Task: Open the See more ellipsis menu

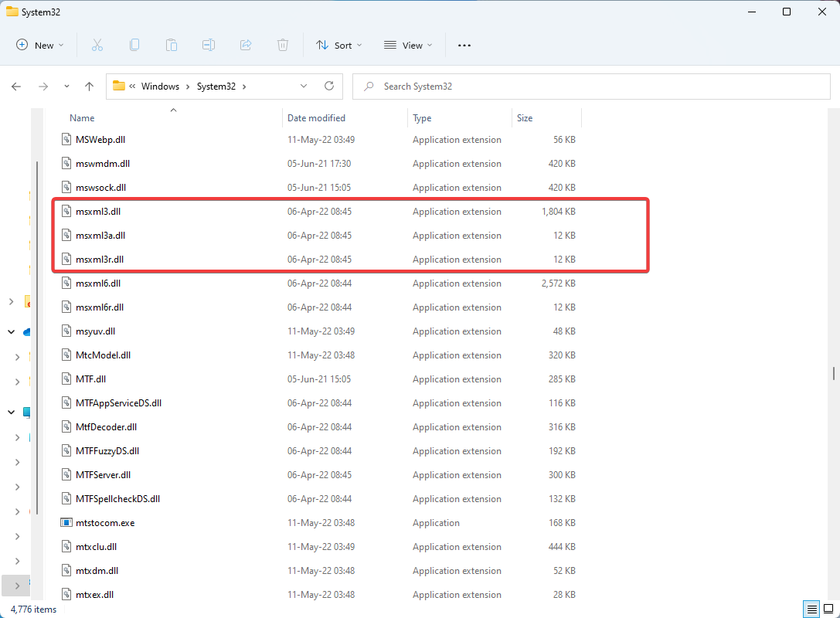Action: coord(464,46)
